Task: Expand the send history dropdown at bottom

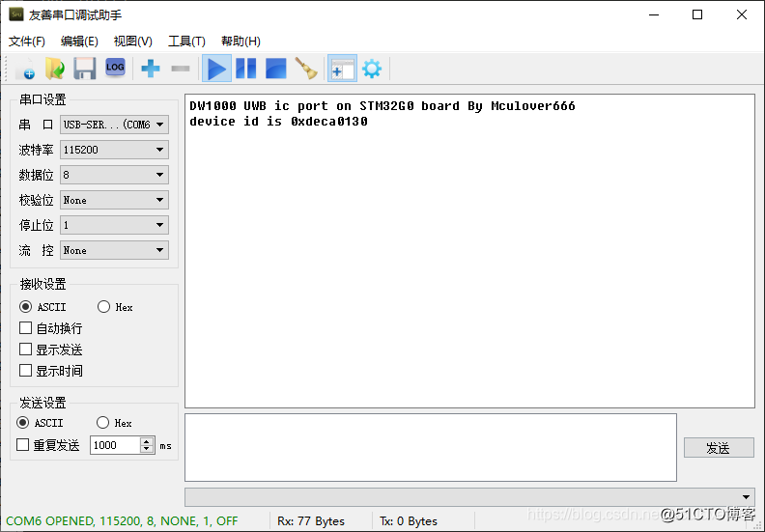Action: click(746, 497)
